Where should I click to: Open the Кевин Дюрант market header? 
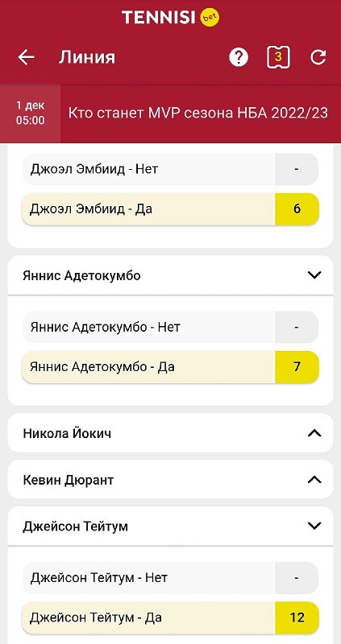click(170, 479)
